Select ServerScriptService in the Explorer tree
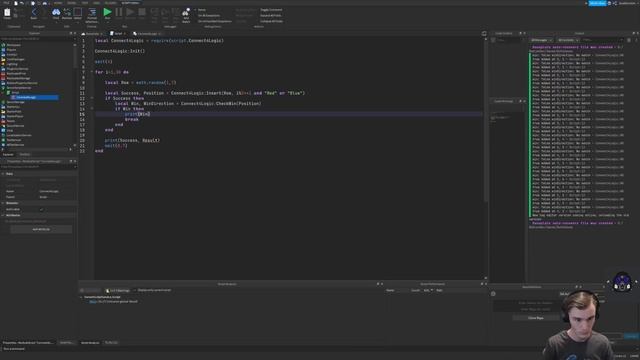The image size is (640, 360). tap(18, 88)
